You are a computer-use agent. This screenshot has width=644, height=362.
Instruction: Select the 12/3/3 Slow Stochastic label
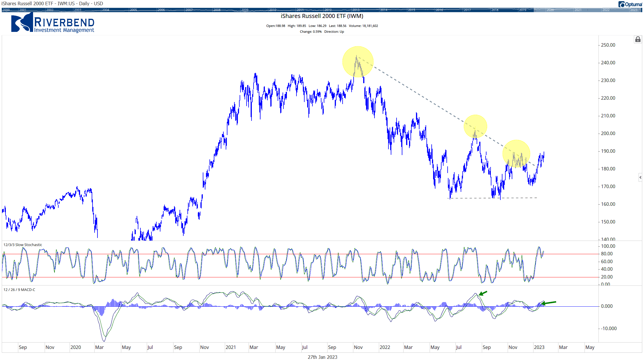click(23, 245)
